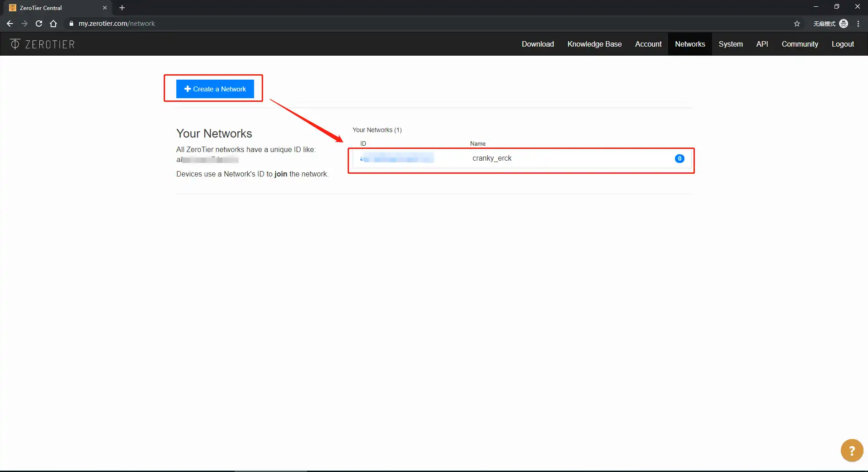Screen dimensions: 868x472
Task: Click the Name column header
Action: pyautogui.click(x=478, y=143)
